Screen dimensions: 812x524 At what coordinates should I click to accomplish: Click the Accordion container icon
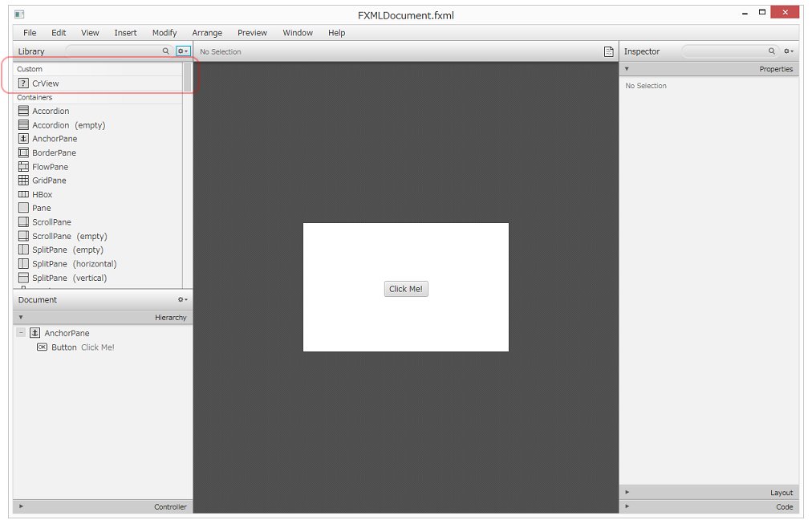pos(23,112)
